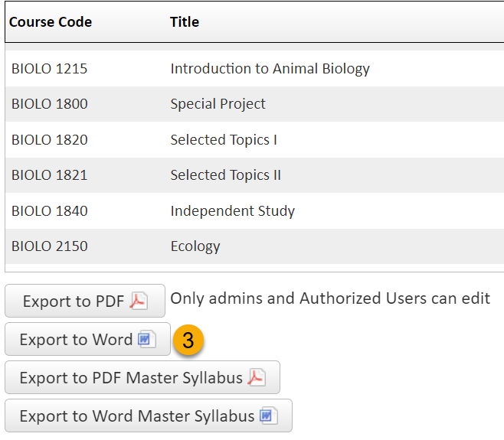This screenshot has width=504, height=440.
Task: Select the BIOLO 1821 course code
Action: tap(50, 175)
